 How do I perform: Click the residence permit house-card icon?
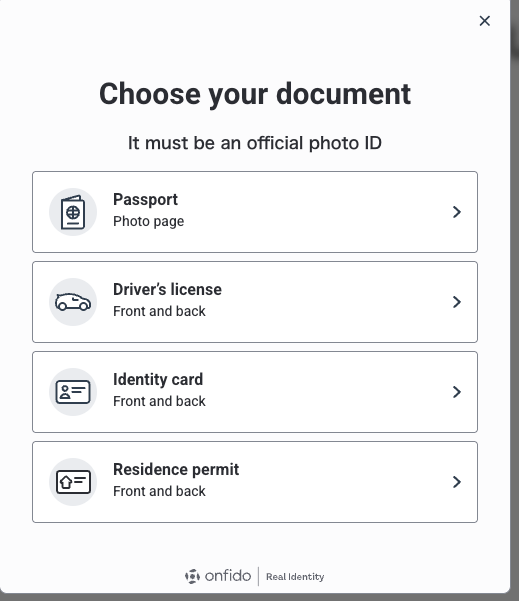tap(73, 482)
